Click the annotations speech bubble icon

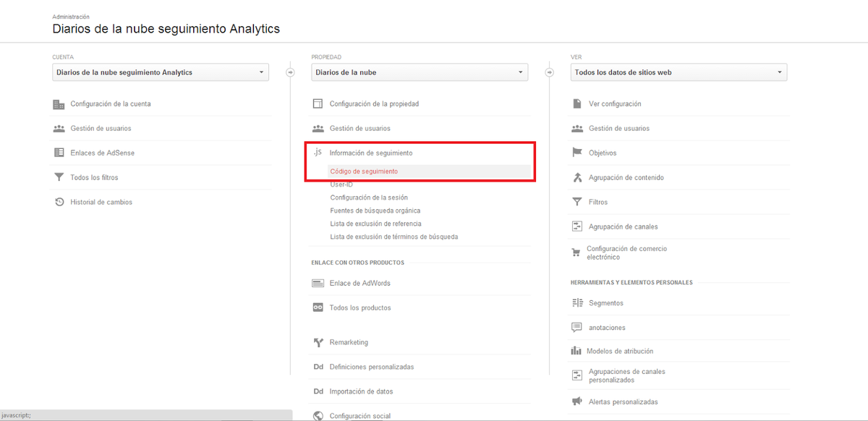(576, 327)
